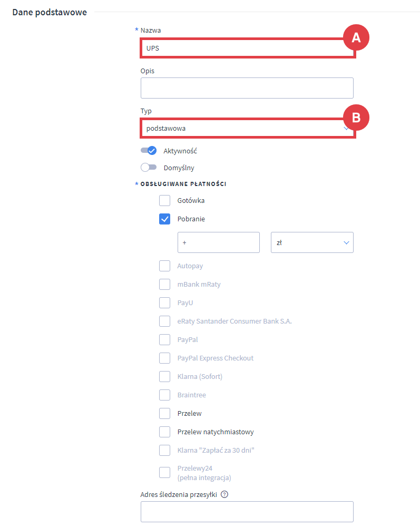The width and height of the screenshot is (420, 527).
Task: Click the Domyślny label text
Action: pos(179,168)
